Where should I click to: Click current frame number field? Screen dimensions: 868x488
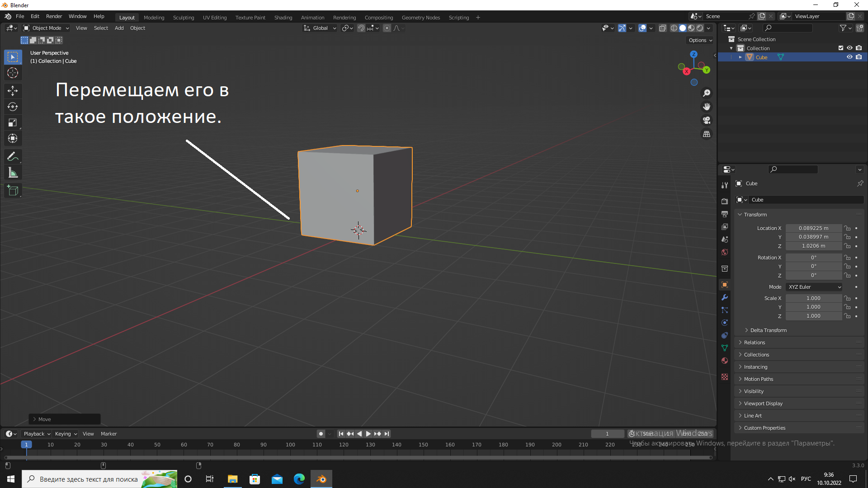point(607,434)
